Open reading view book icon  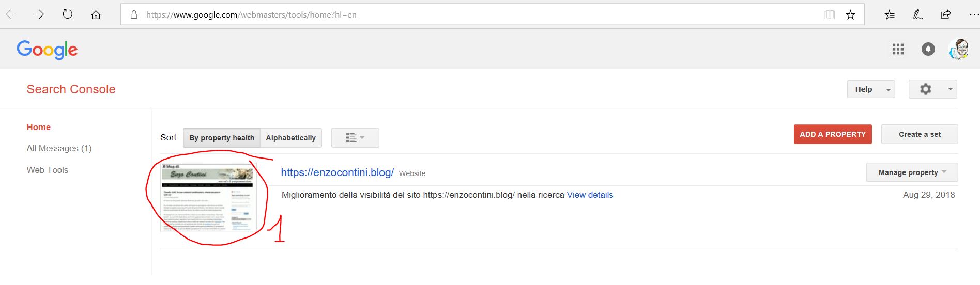tap(830, 14)
